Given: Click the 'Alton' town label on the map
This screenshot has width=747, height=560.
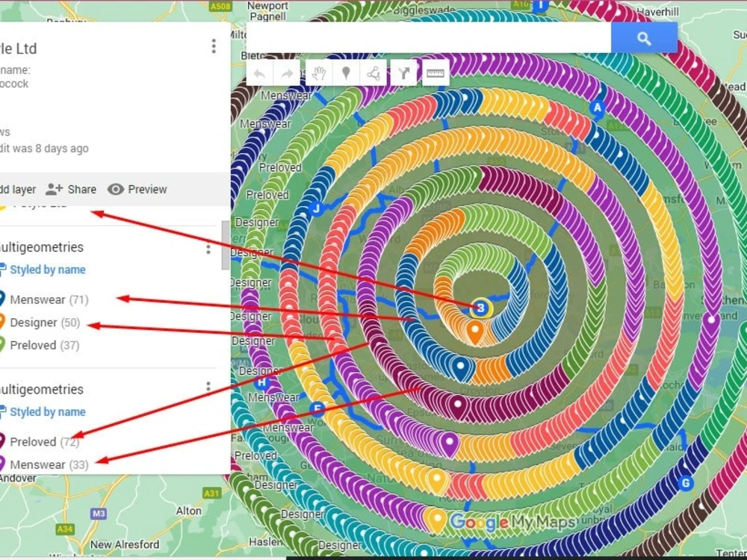Looking at the screenshot, I should [189, 511].
